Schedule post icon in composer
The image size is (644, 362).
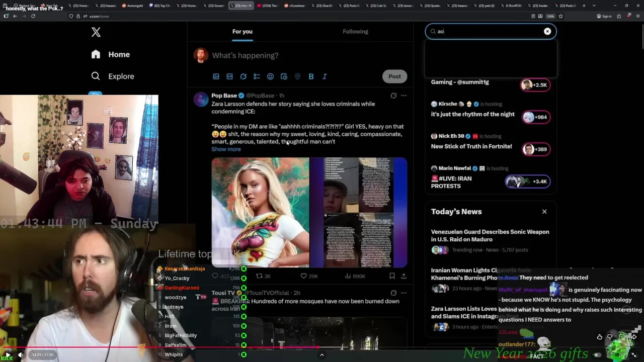[284, 76]
